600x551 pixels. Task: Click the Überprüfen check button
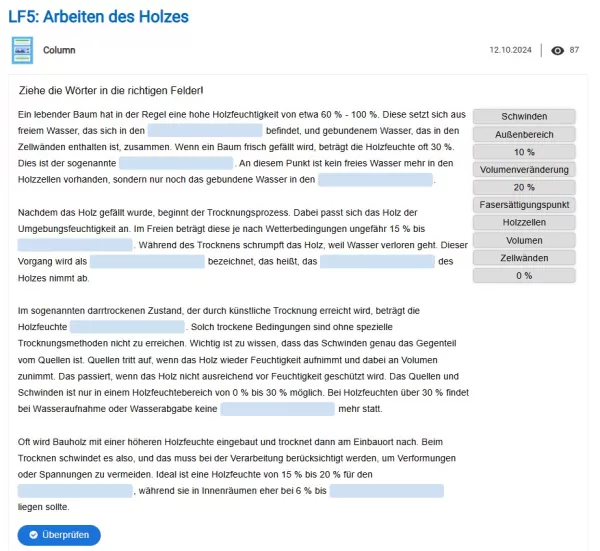coord(59,535)
